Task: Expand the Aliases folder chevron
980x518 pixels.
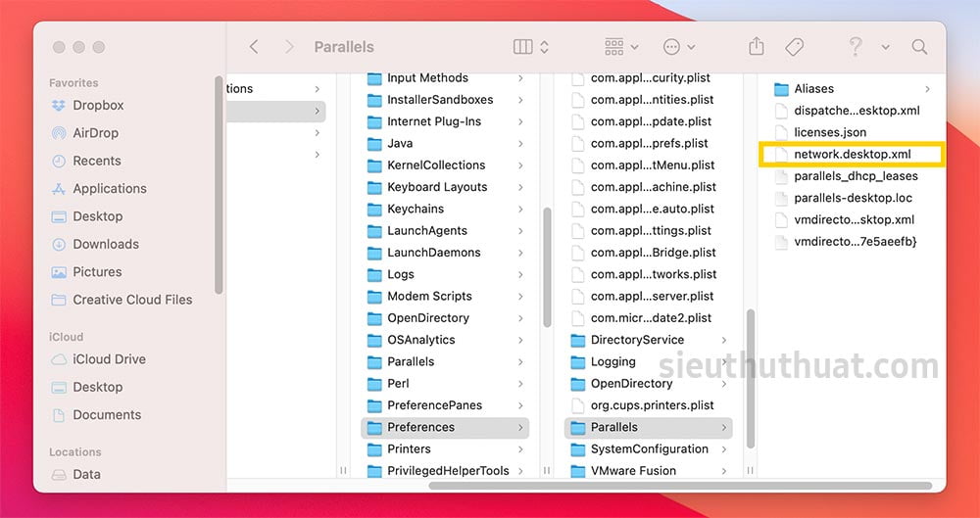Action: (x=927, y=89)
